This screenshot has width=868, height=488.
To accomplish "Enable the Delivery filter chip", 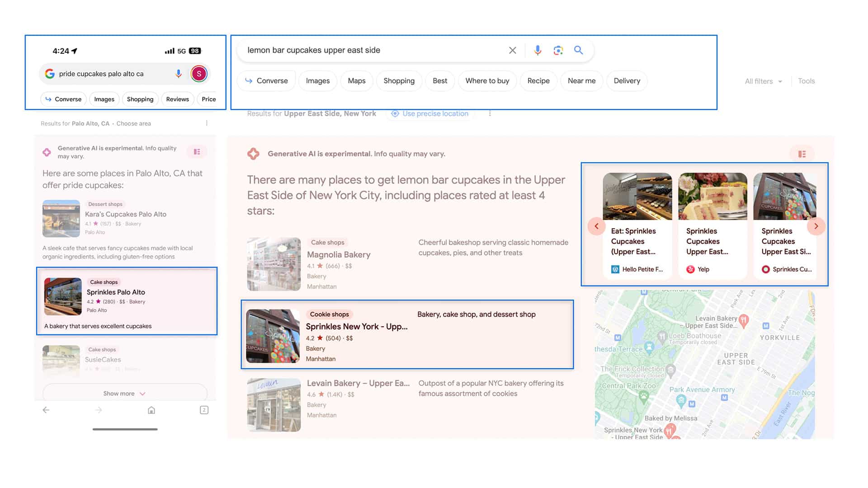I will (627, 81).
